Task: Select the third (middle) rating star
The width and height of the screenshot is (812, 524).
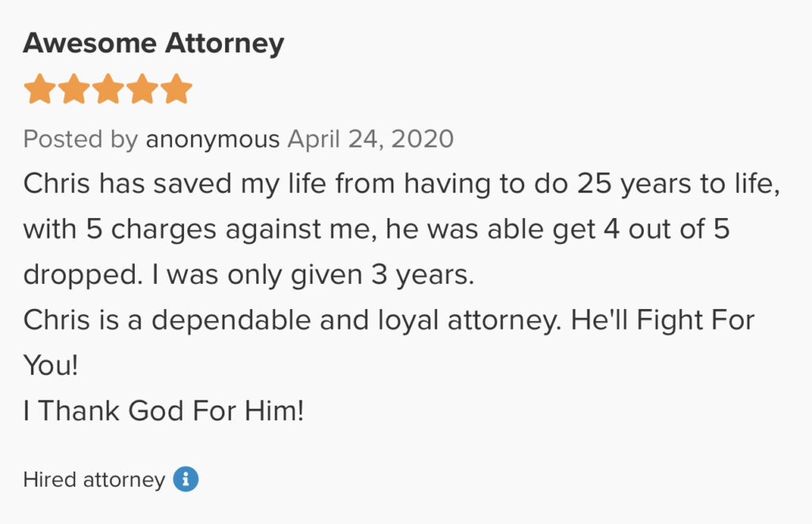Action: (108, 90)
